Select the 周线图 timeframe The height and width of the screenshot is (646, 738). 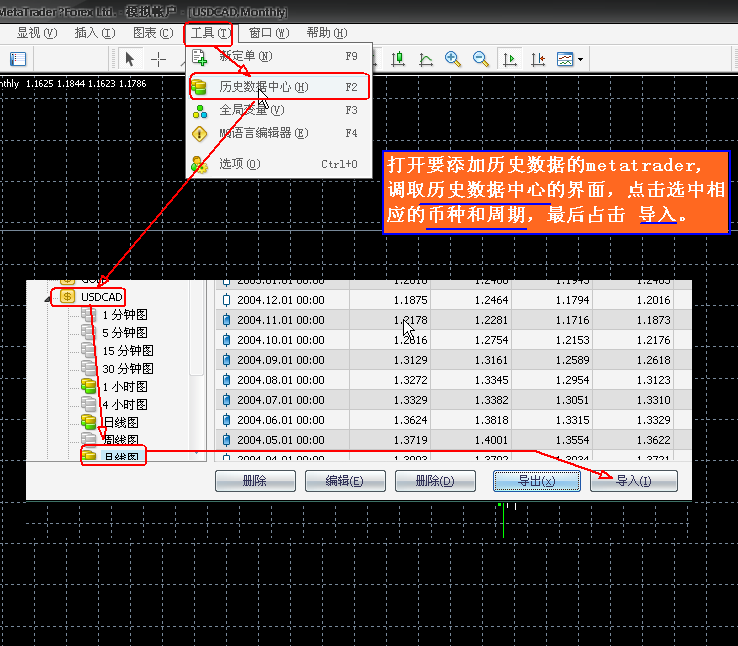pos(121,440)
